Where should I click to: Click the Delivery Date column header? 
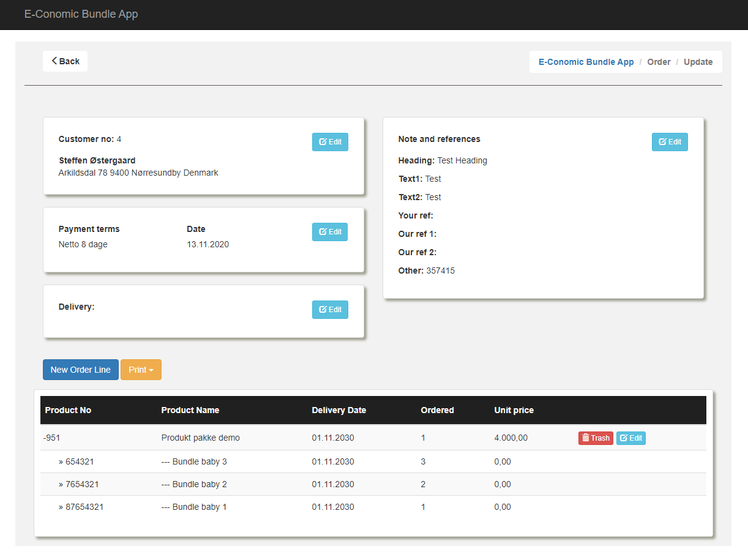[338, 410]
